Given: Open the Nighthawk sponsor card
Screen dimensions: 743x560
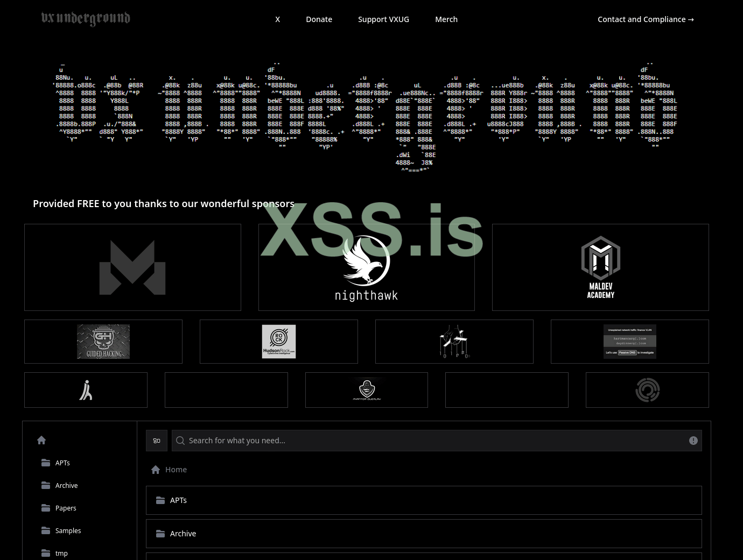Looking at the screenshot, I should [x=366, y=267].
